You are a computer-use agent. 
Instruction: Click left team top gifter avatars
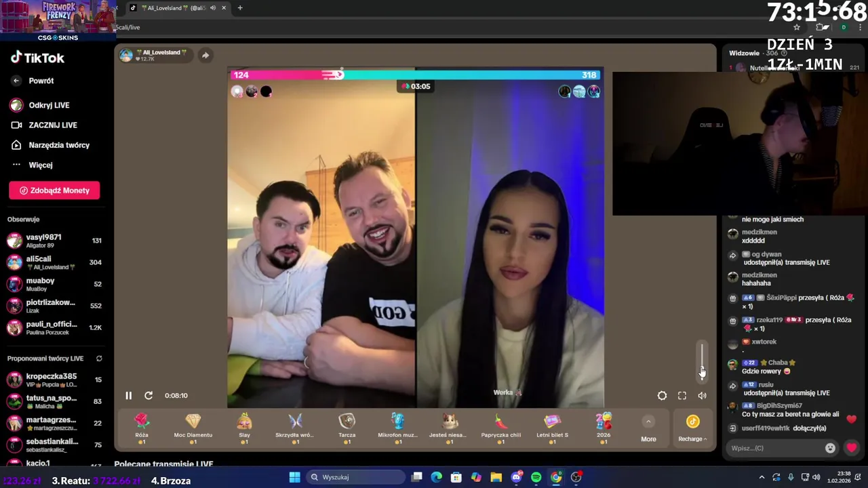[x=252, y=91]
